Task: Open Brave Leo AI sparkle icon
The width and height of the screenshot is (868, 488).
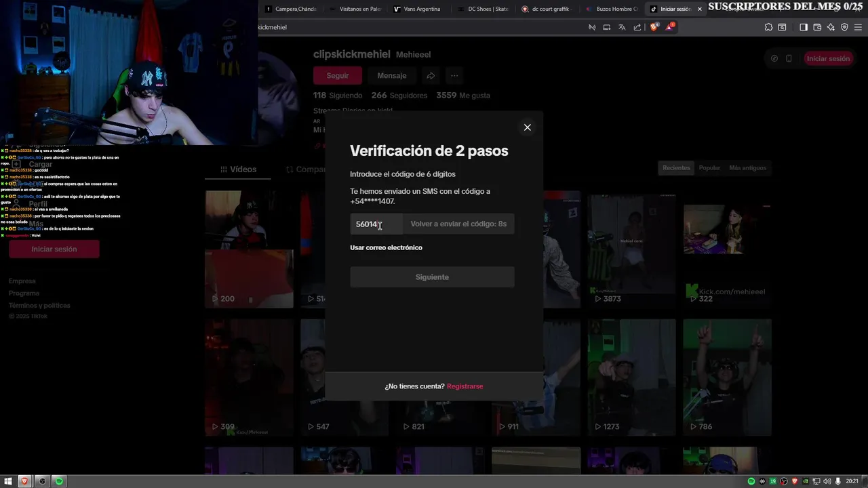Action: 831,27
